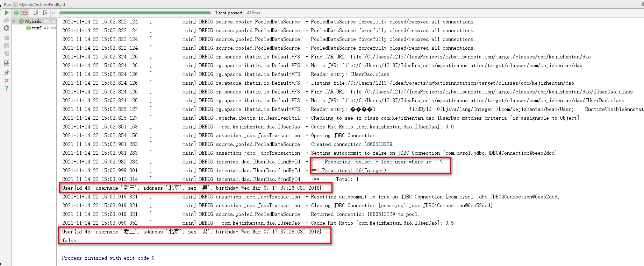This screenshot has height=266, width=644.
Task: Click 'Setting autocommit to false' log line
Action: (x=434, y=153)
